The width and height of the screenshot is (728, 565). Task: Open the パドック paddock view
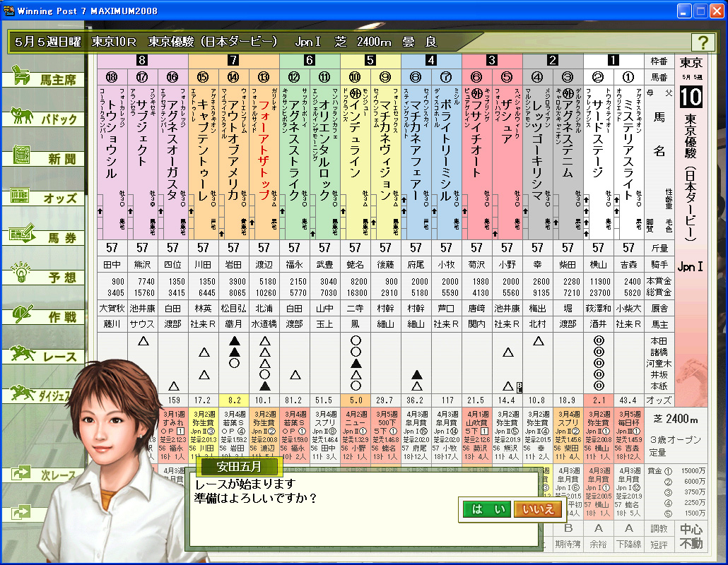point(44,117)
